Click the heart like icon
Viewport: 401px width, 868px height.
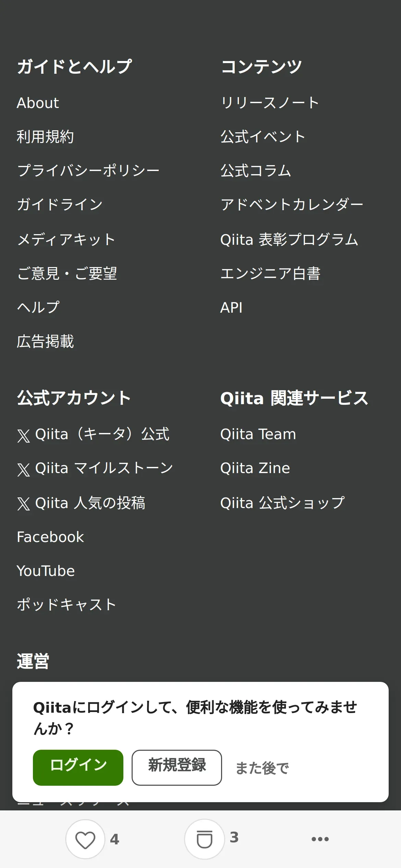coord(85,839)
